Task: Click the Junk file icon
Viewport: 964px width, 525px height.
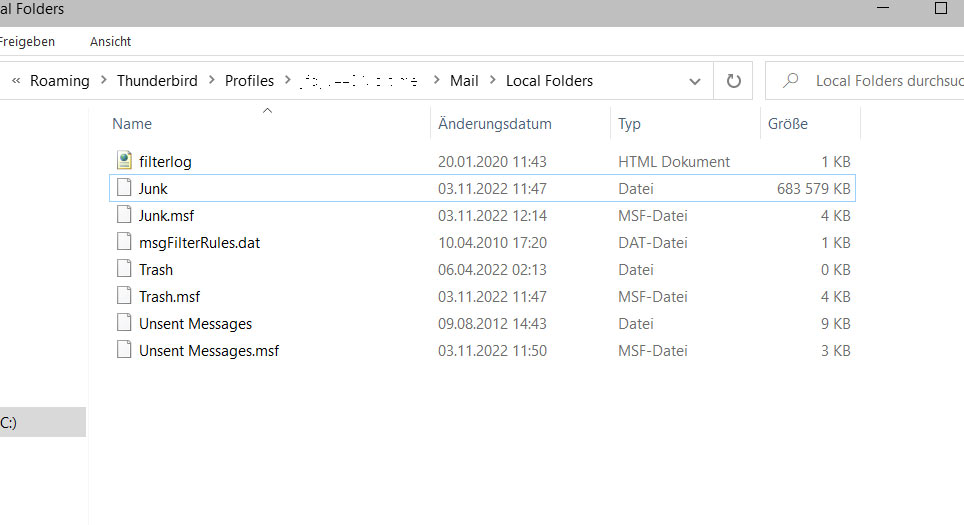Action: click(124, 188)
